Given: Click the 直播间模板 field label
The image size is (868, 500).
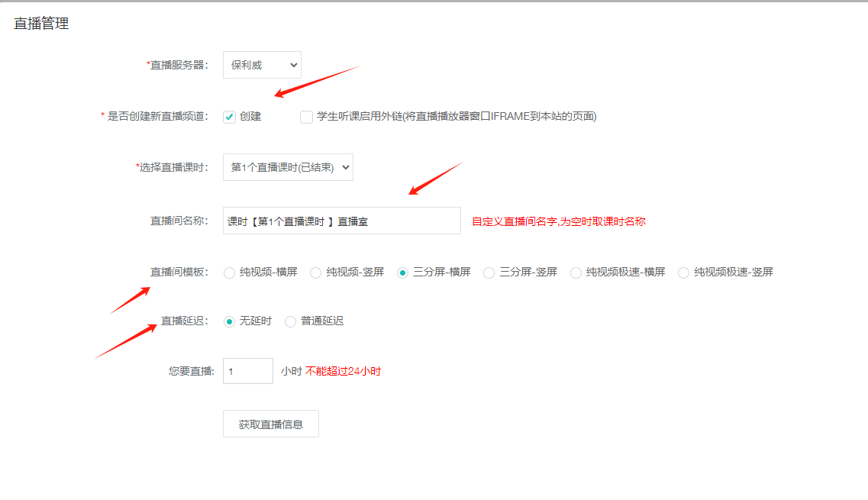Looking at the screenshot, I should 179,272.
